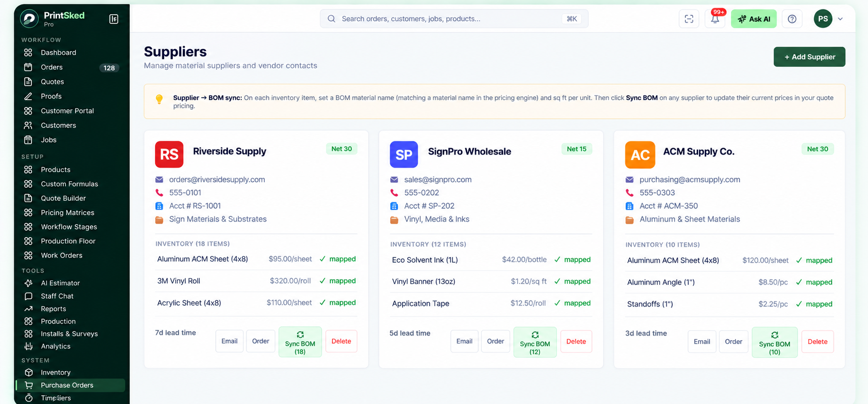Click the RS avatar for Riverside Supply
This screenshot has width=868, height=404.
click(169, 155)
